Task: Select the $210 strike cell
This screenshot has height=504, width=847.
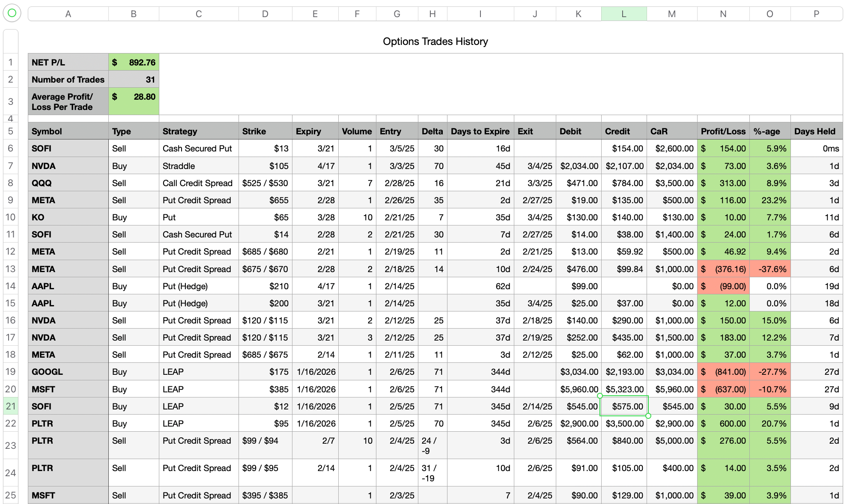Action: pyautogui.click(x=265, y=286)
